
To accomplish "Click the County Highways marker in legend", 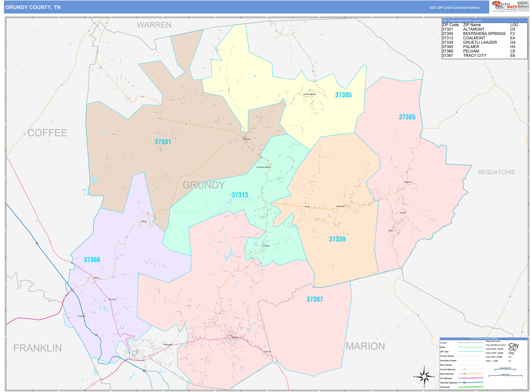I will pyautogui.click(x=464, y=369).
